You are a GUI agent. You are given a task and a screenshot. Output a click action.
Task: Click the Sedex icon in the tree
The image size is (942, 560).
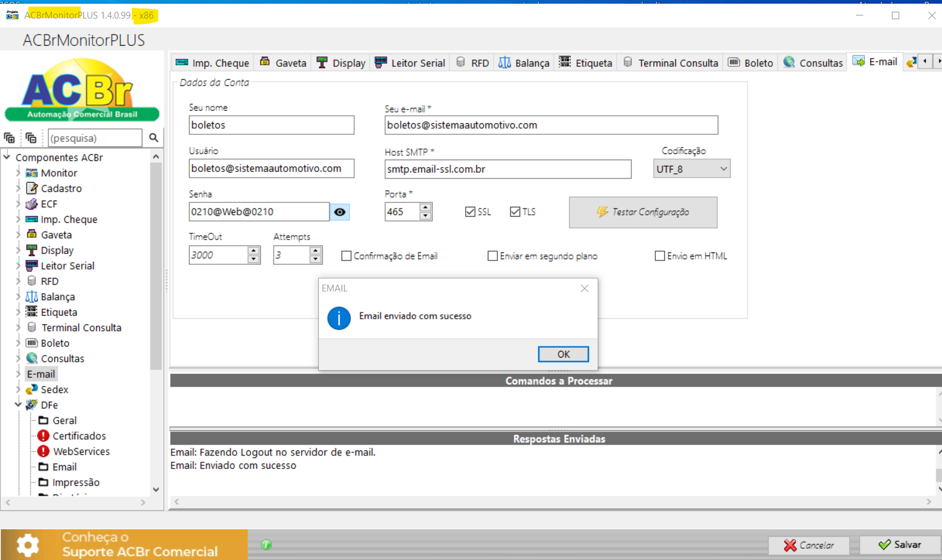[x=32, y=389]
